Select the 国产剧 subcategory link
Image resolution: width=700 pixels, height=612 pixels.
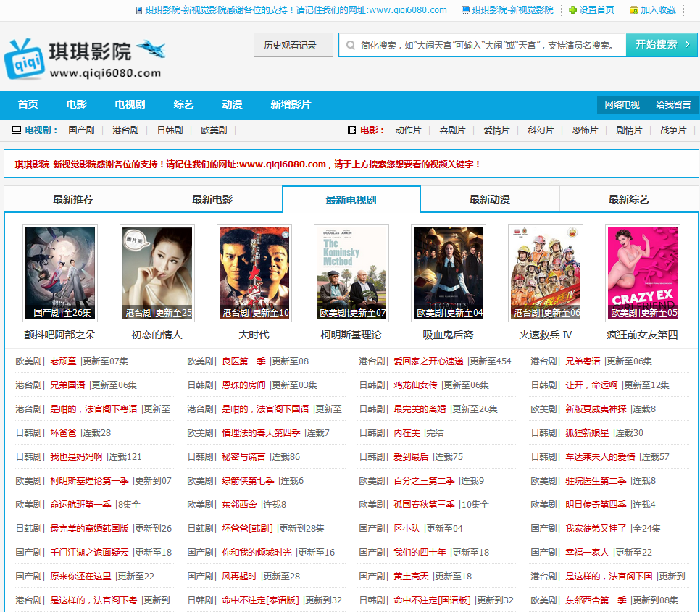(81, 130)
